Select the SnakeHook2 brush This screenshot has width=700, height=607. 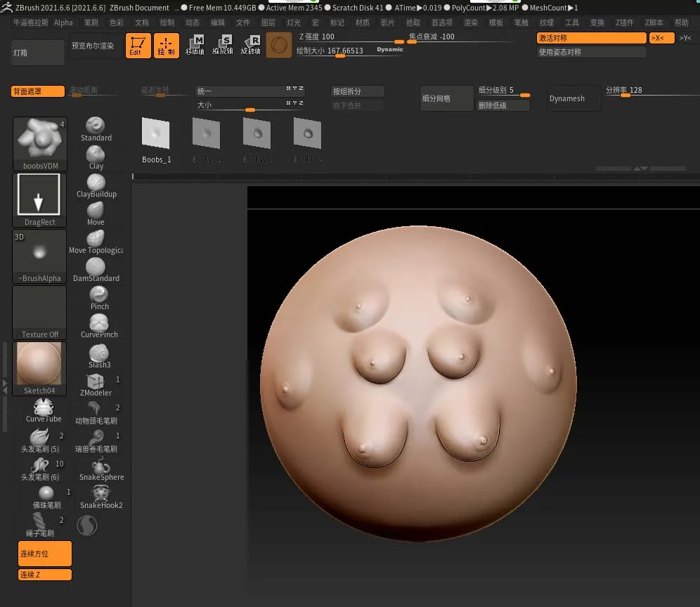tap(101, 495)
